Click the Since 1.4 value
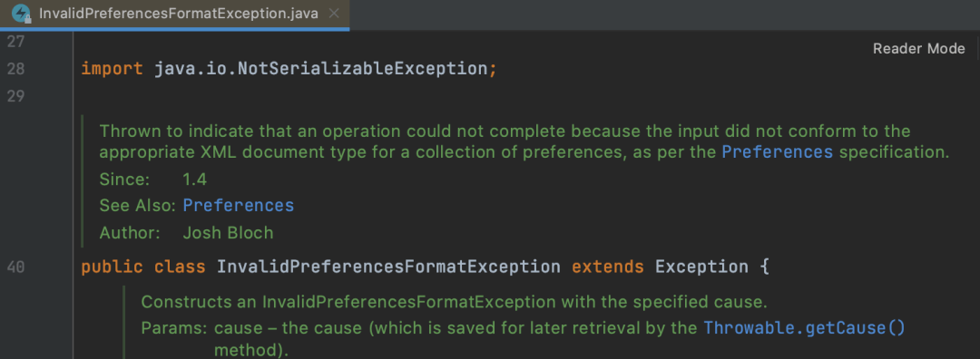This screenshot has width=980, height=359. [x=194, y=179]
